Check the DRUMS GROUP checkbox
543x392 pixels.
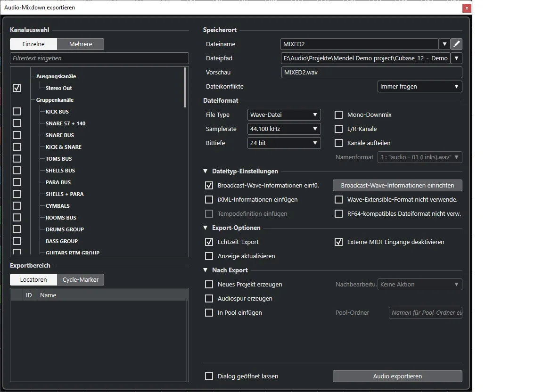click(x=16, y=229)
